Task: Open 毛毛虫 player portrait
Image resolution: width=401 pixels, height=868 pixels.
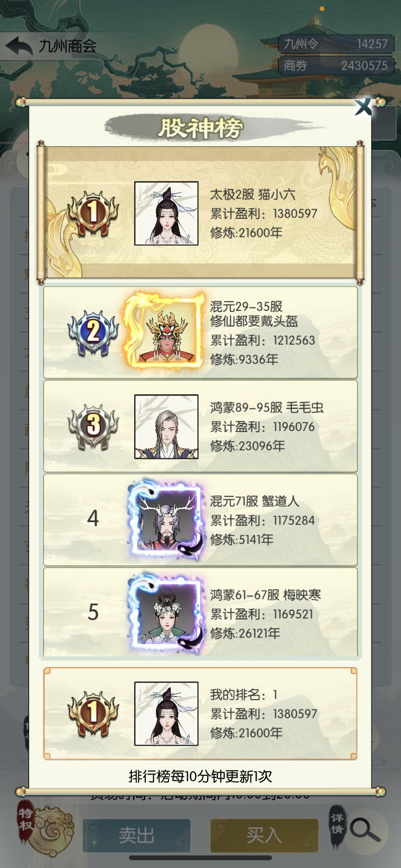Action: tap(166, 426)
